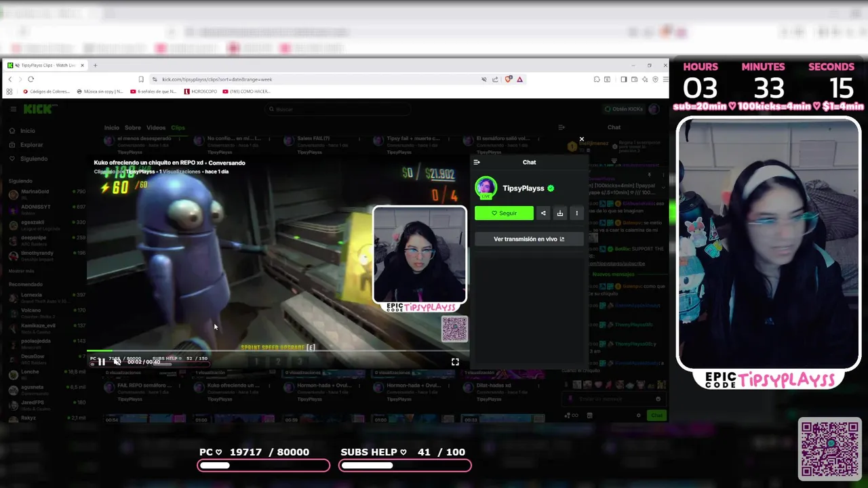Collapse the clip Chat panel
This screenshot has height=488, width=868.
[477, 162]
